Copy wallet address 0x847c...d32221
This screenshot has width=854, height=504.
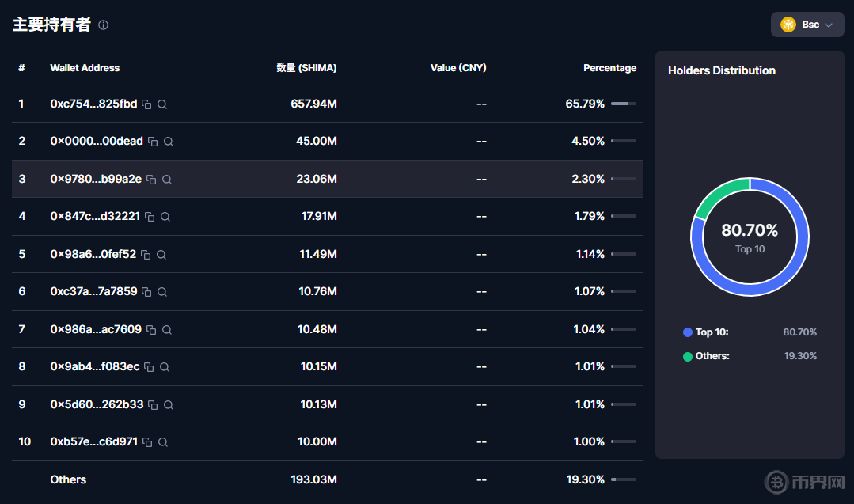pos(150,217)
